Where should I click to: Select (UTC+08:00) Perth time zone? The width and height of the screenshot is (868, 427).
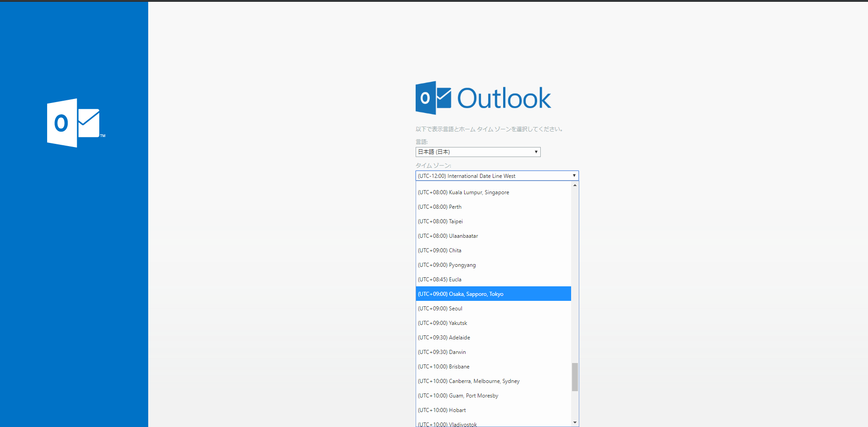click(493, 207)
